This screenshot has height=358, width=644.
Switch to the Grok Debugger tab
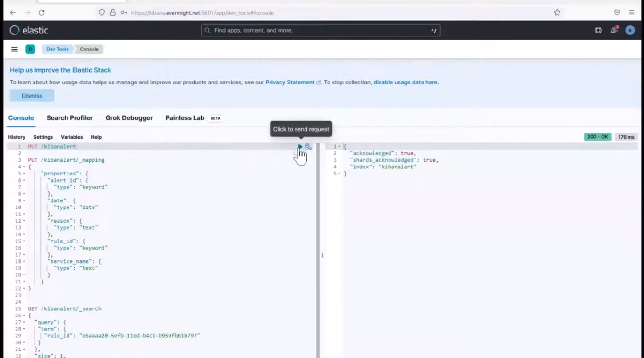point(129,118)
